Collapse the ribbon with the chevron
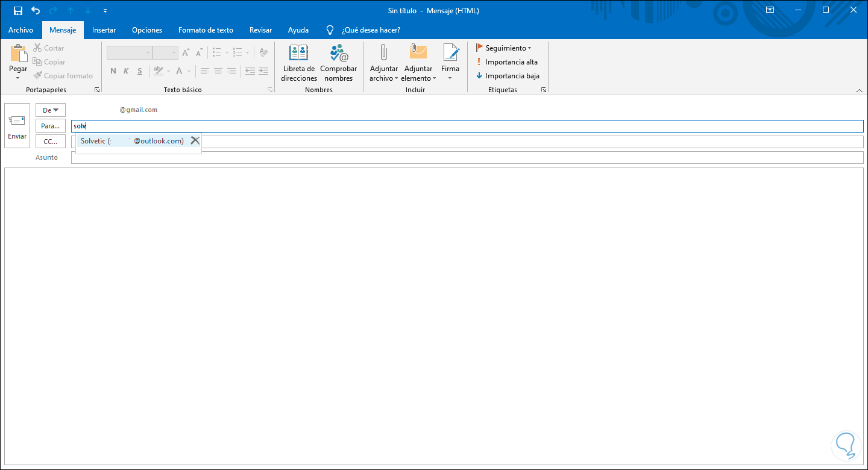Viewport: 868px width, 470px height. pyautogui.click(x=859, y=90)
